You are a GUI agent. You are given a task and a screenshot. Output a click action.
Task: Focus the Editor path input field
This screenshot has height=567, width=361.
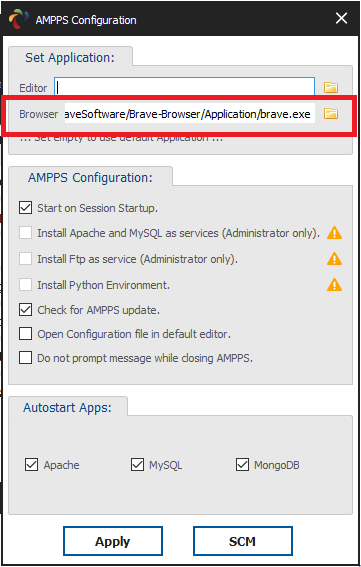click(x=184, y=87)
